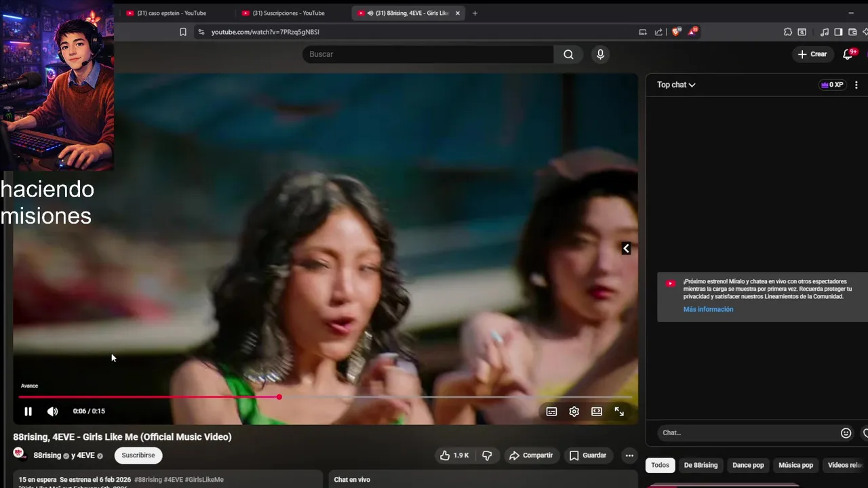Switch to the Suscripciones browser tab
The width and height of the screenshot is (868, 488).
point(288,13)
